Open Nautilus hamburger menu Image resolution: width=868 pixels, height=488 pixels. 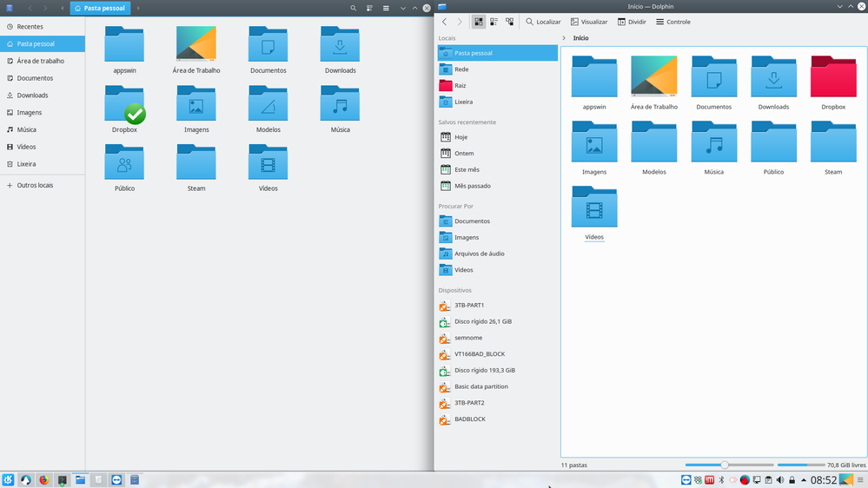tap(387, 8)
